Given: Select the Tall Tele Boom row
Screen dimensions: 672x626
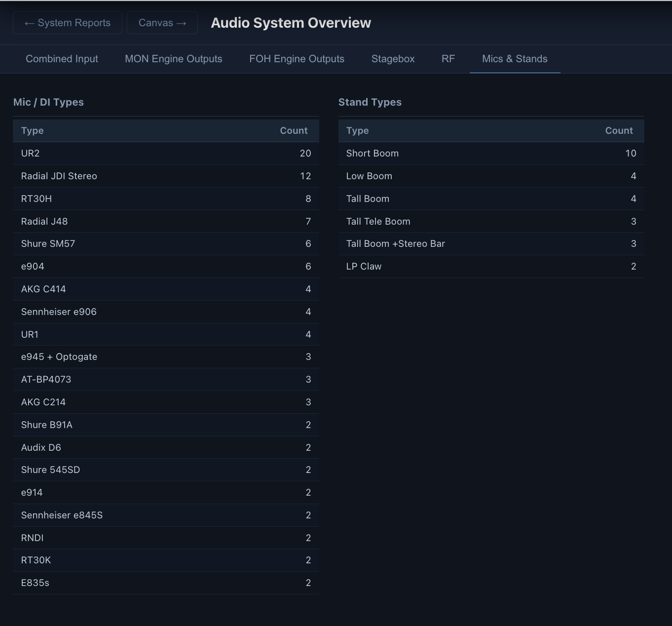Looking at the screenshot, I should pyautogui.click(x=491, y=222).
